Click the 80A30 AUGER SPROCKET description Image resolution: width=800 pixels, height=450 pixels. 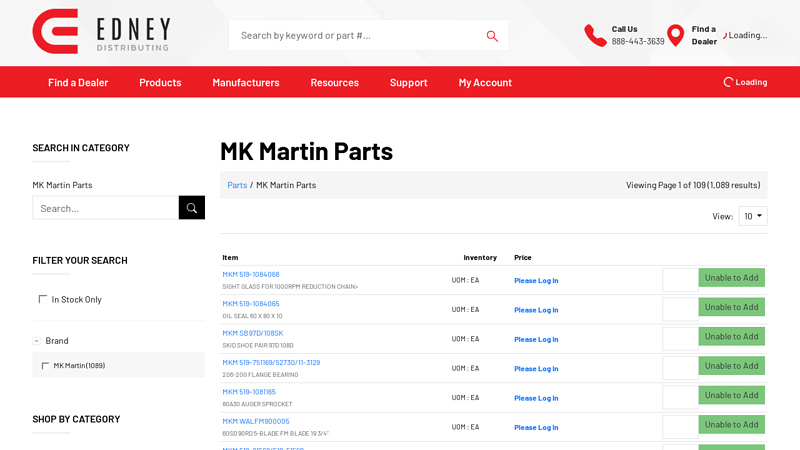(x=257, y=404)
